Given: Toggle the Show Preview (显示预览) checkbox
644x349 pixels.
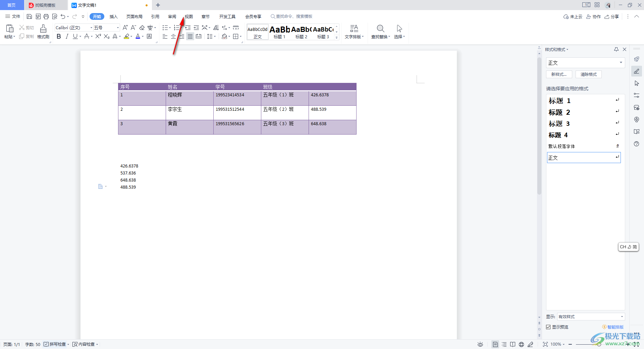Looking at the screenshot, I should (548, 327).
